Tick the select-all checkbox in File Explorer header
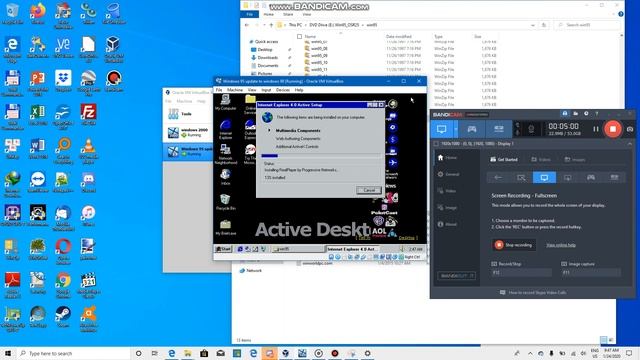The image size is (640, 360). coord(299,36)
